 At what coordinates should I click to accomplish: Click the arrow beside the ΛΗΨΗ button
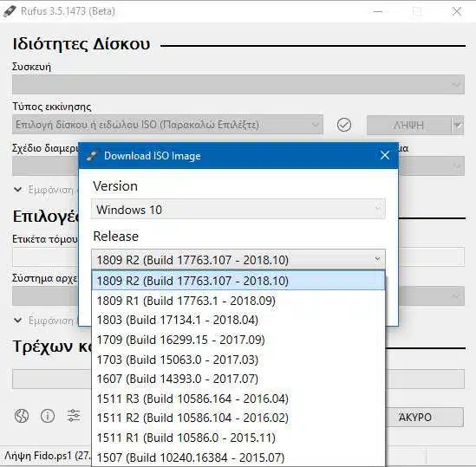pos(458,125)
